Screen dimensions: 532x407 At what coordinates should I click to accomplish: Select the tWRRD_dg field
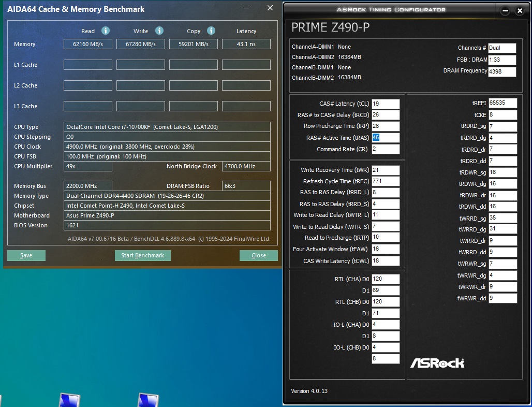(x=503, y=229)
